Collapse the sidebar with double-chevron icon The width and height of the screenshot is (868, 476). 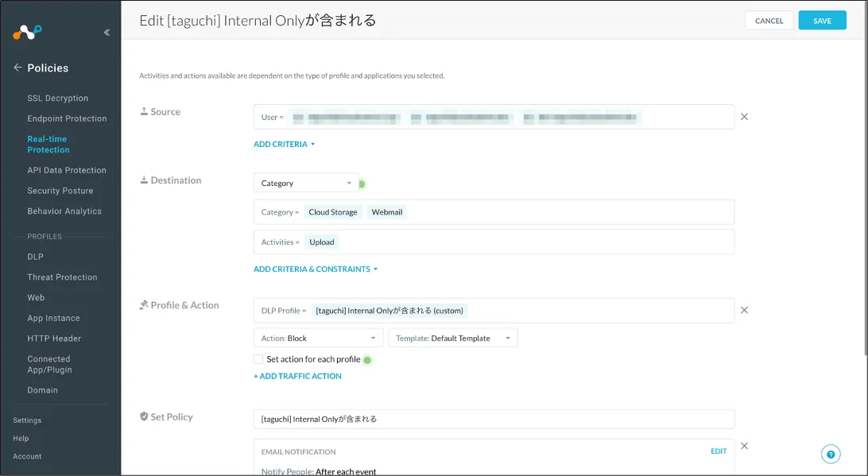click(x=107, y=33)
